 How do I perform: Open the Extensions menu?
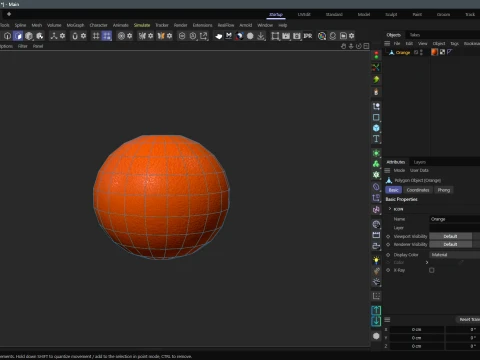[202, 25]
